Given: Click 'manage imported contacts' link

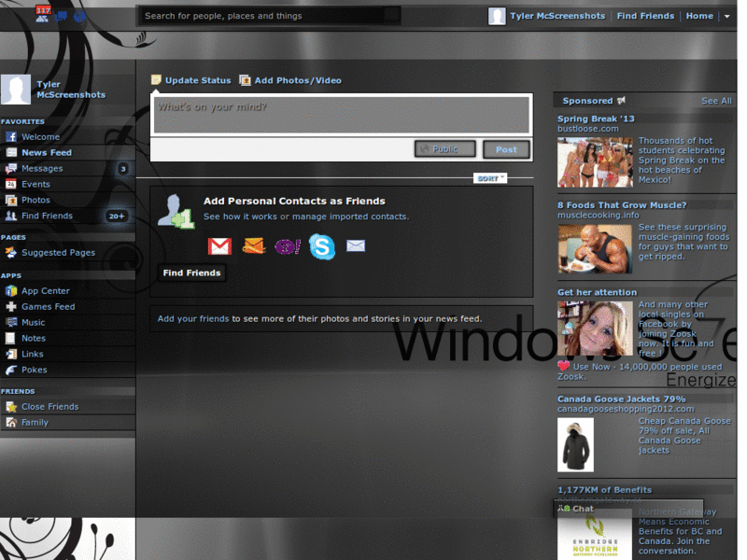Looking at the screenshot, I should (x=350, y=217).
